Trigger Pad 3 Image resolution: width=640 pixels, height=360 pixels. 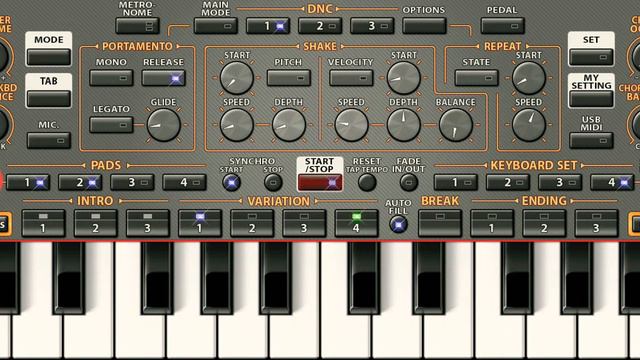[x=132, y=182]
